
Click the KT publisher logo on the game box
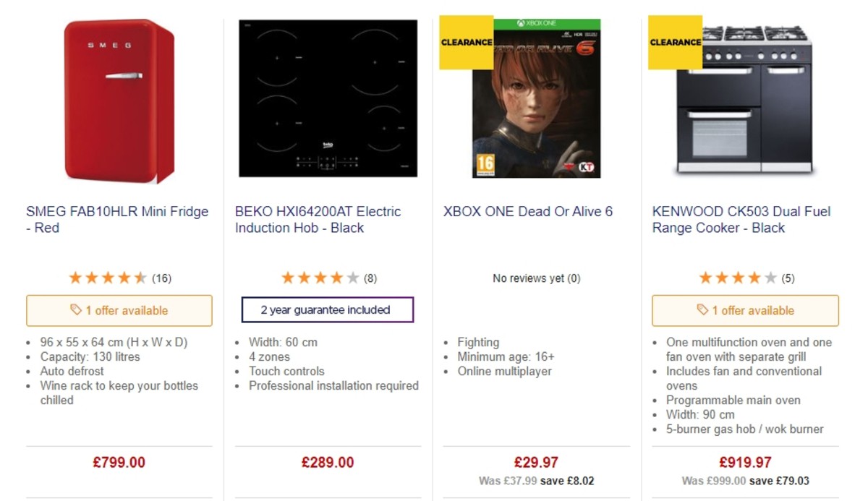(x=586, y=168)
